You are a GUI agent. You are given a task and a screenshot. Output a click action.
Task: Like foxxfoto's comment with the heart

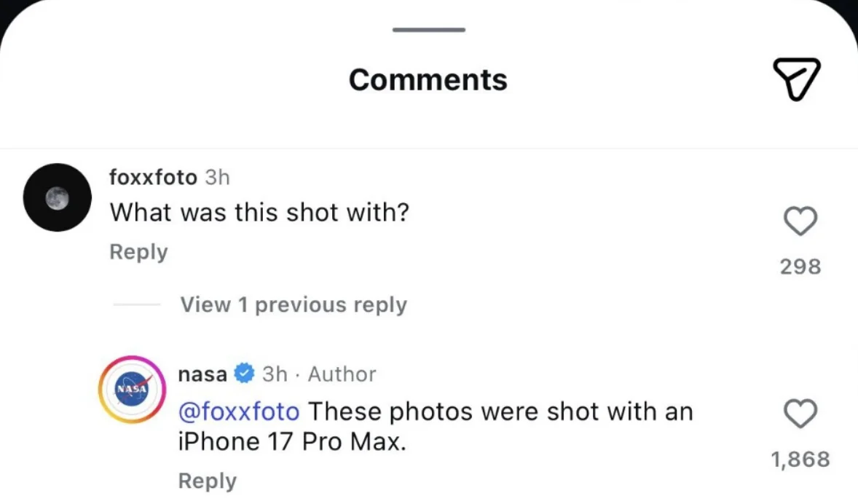pos(800,221)
